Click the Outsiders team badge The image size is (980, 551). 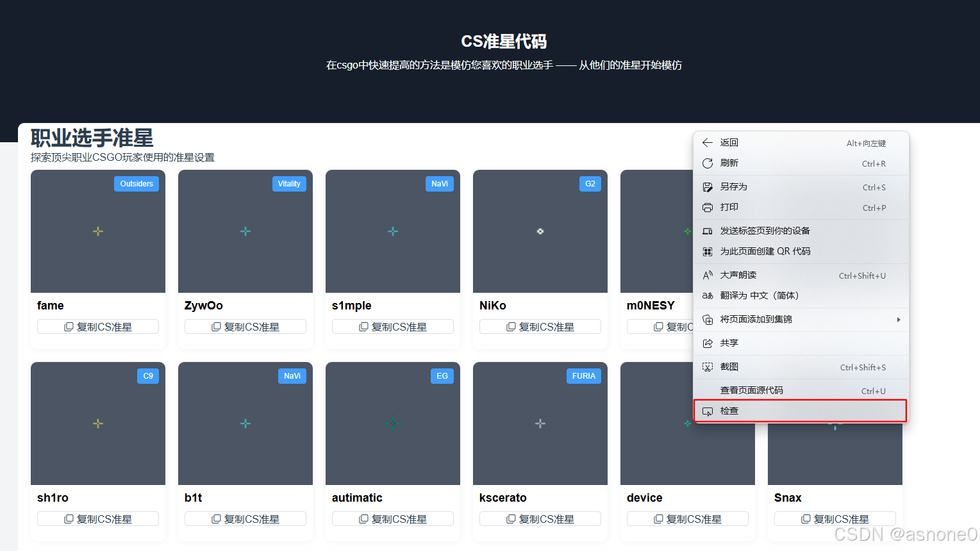pyautogui.click(x=137, y=184)
